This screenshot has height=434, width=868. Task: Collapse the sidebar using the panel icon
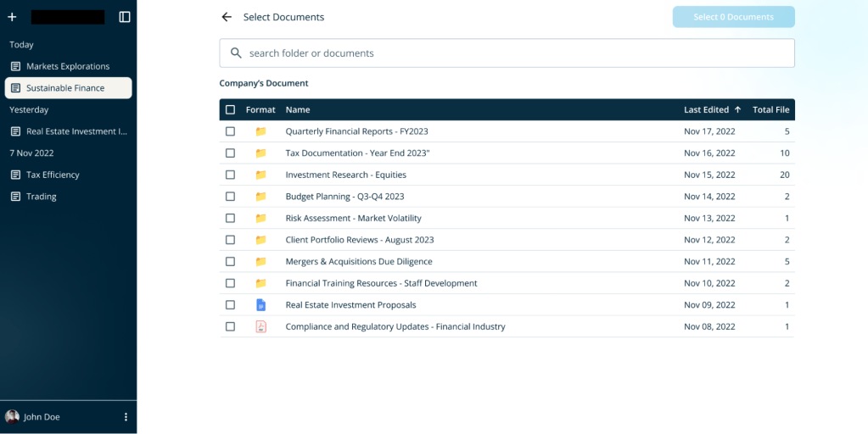[125, 17]
